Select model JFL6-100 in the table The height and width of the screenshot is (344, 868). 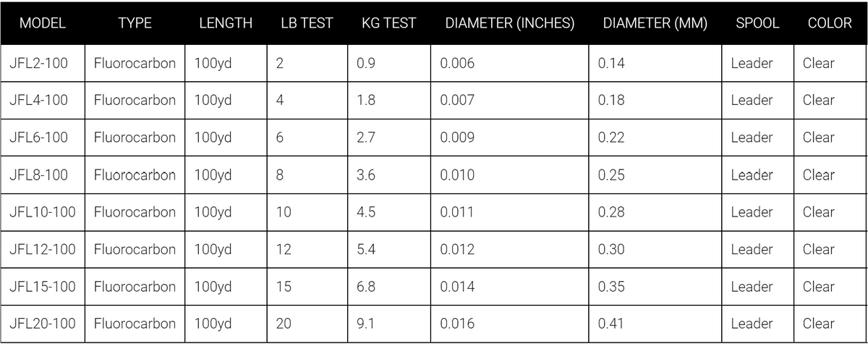39,138
